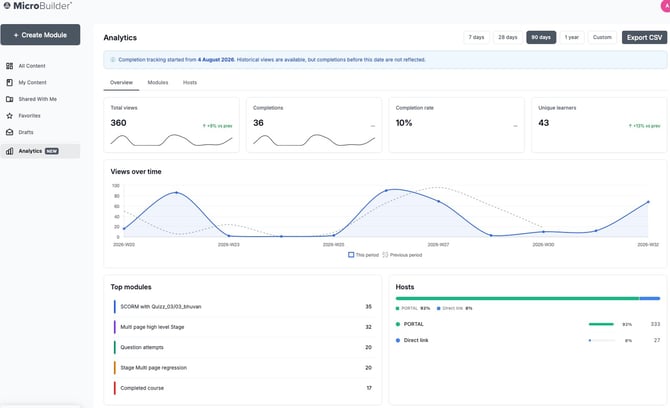Open the user avatar in top corner
The image size is (670, 408).
(666, 6)
